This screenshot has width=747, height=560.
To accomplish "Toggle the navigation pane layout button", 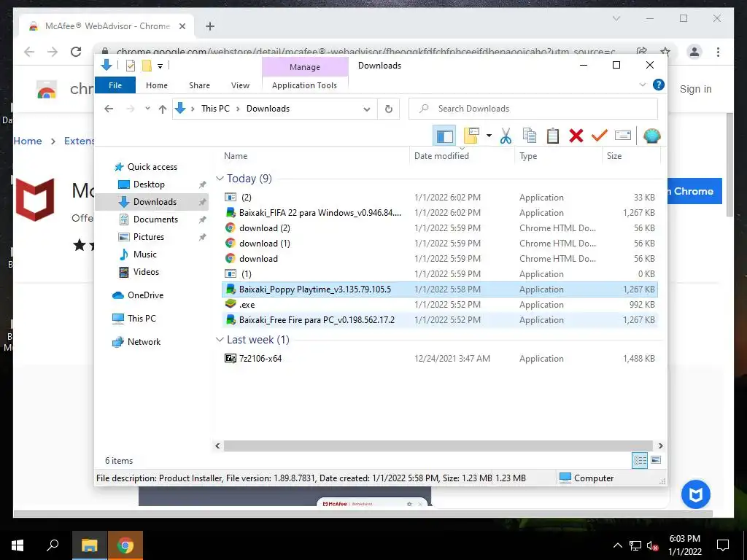I will coord(444,136).
